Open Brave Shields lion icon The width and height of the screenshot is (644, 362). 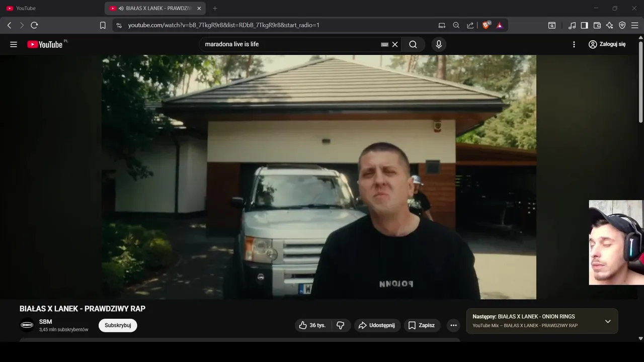click(486, 25)
